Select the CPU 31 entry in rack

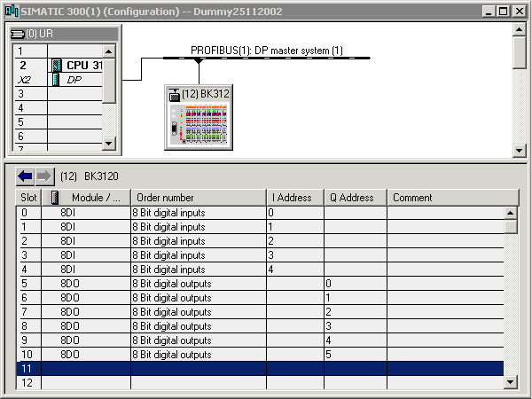[84, 65]
